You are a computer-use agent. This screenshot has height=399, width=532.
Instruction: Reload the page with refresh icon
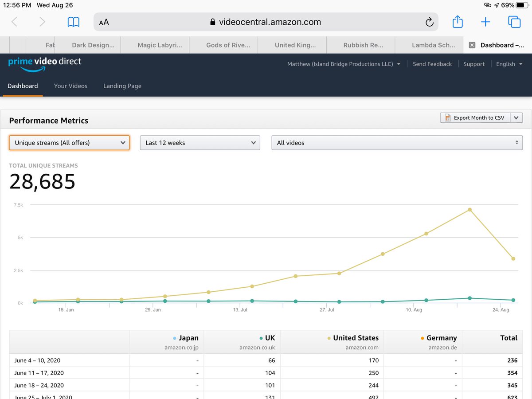coord(429,22)
